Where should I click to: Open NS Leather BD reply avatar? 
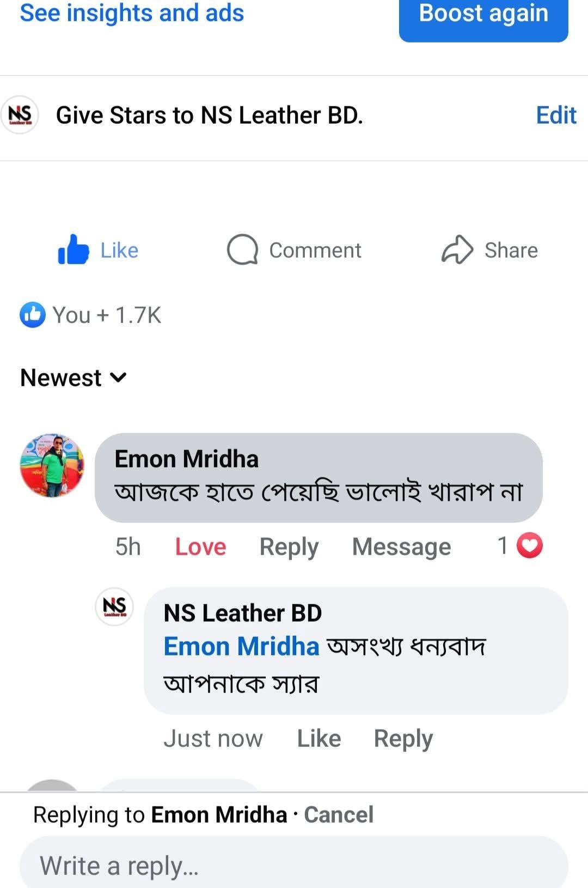(114, 606)
